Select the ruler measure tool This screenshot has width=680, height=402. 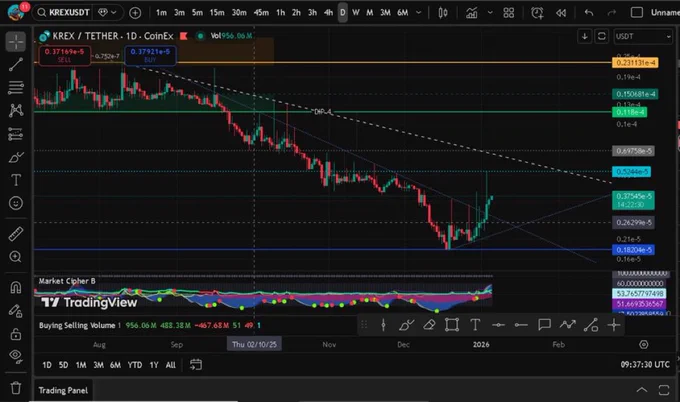click(x=16, y=234)
